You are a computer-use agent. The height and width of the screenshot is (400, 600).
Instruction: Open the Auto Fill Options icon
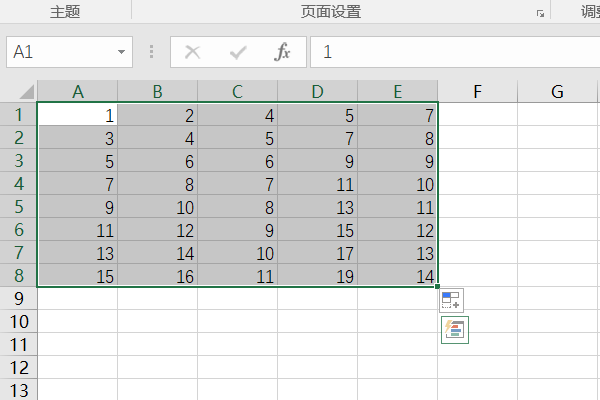451,300
